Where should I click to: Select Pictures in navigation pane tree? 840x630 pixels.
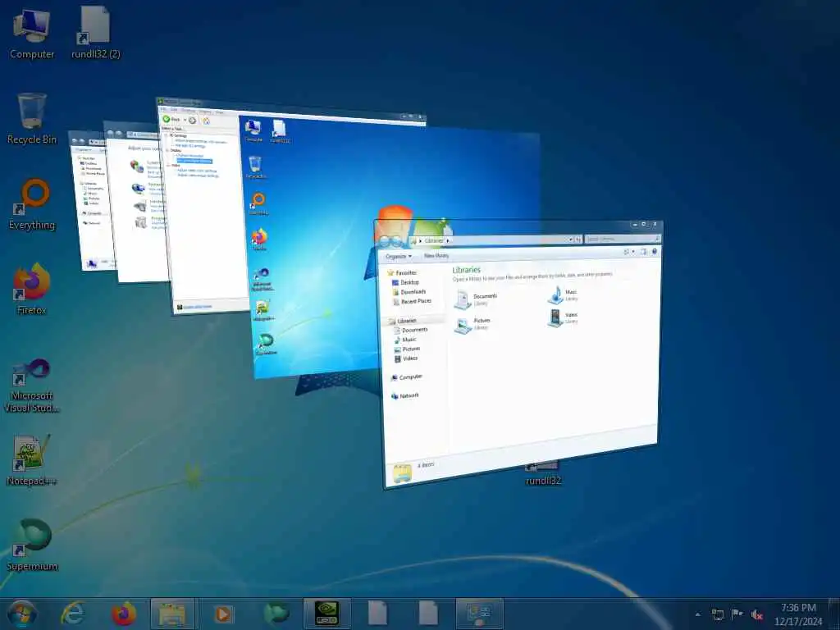click(x=407, y=349)
